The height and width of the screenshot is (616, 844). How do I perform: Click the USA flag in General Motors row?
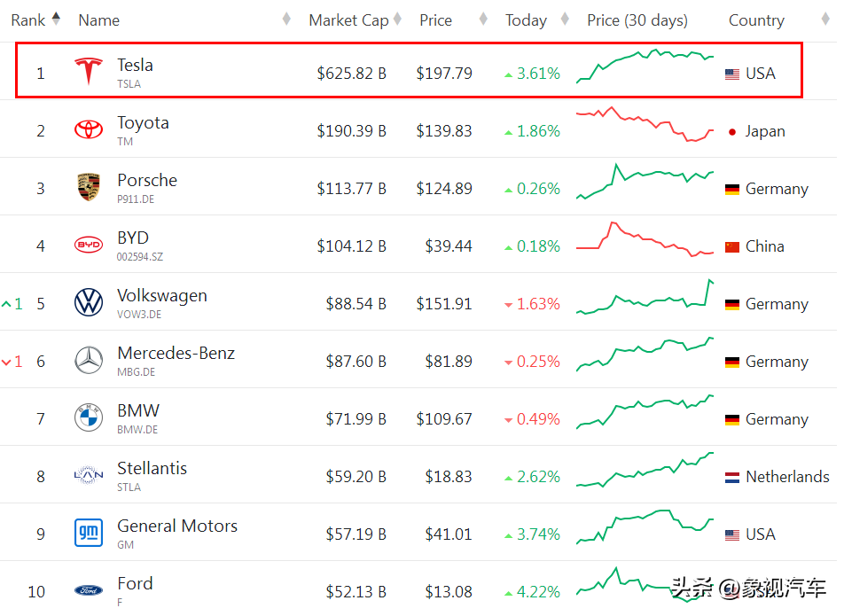pyautogui.click(x=732, y=534)
